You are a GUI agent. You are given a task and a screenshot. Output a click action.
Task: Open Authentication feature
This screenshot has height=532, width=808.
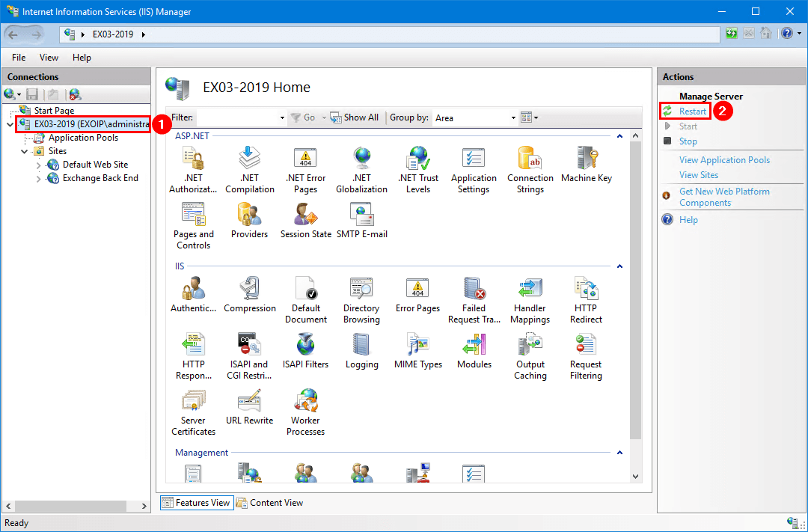(193, 294)
